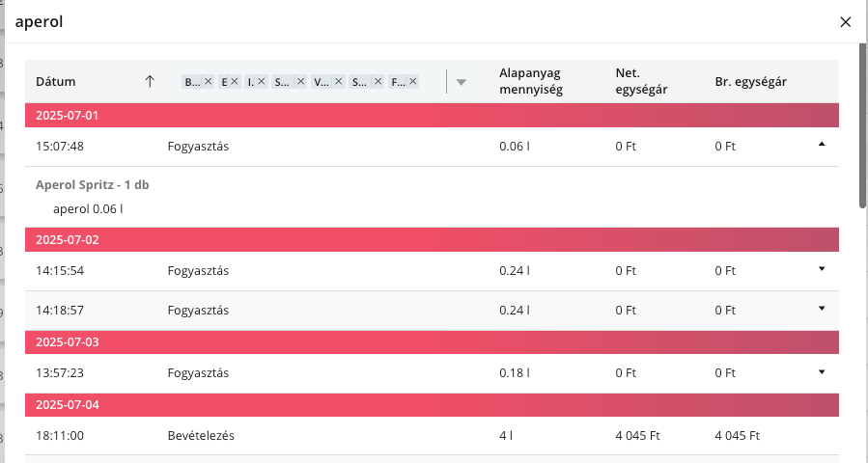This screenshot has height=463, width=868.
Task: Open the transaction type filter dropdown
Action: coord(461,82)
